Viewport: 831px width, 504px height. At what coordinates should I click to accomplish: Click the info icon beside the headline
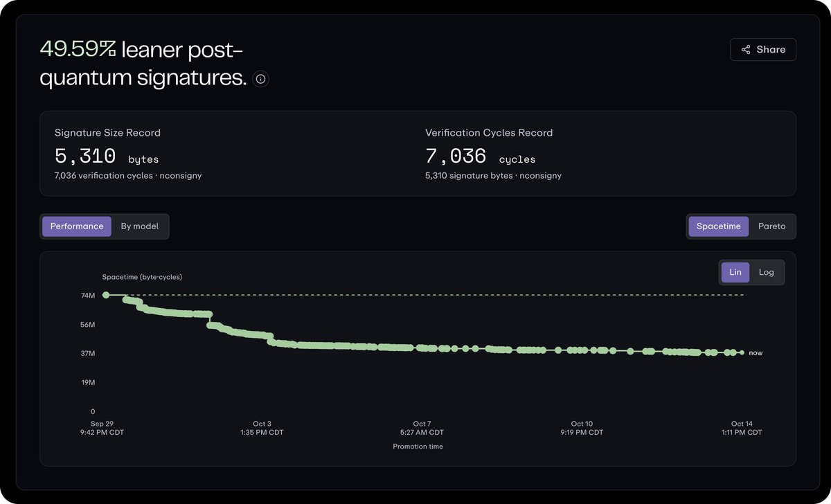[260, 80]
